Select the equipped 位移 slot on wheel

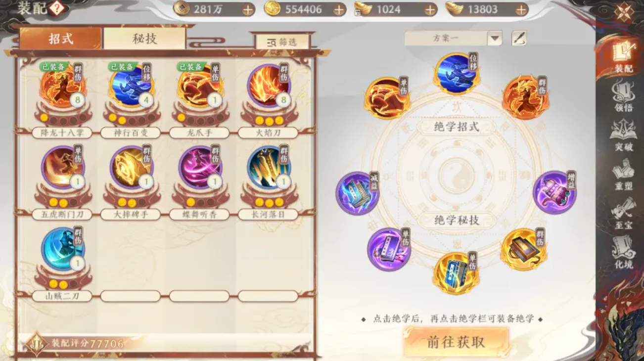coord(458,73)
